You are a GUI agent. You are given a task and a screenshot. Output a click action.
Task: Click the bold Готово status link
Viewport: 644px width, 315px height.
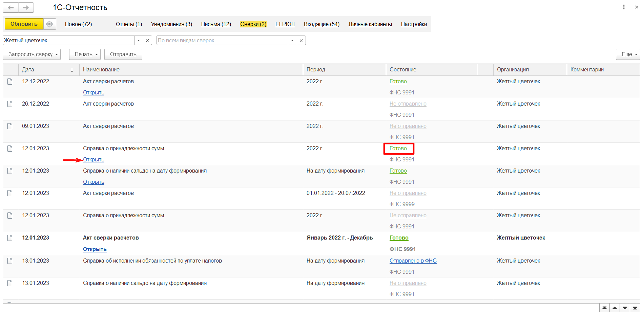399,238
